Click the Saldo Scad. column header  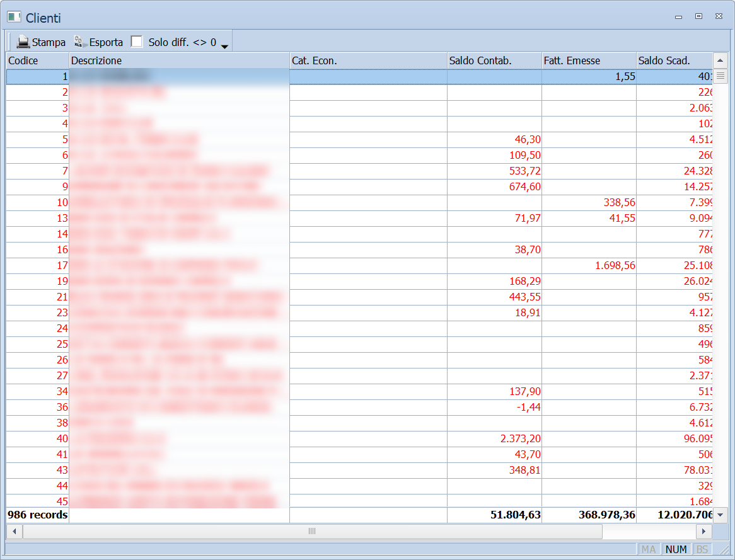tap(674, 60)
